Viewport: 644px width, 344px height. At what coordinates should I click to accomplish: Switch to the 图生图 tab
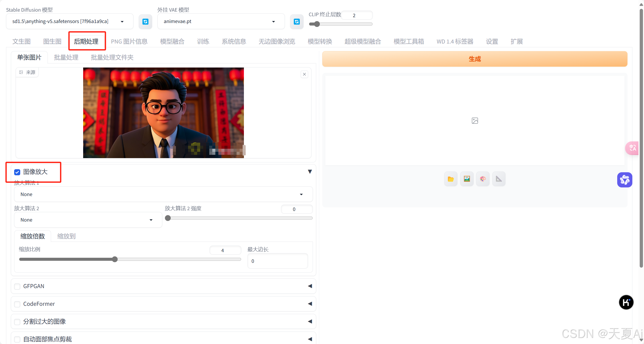(x=52, y=41)
